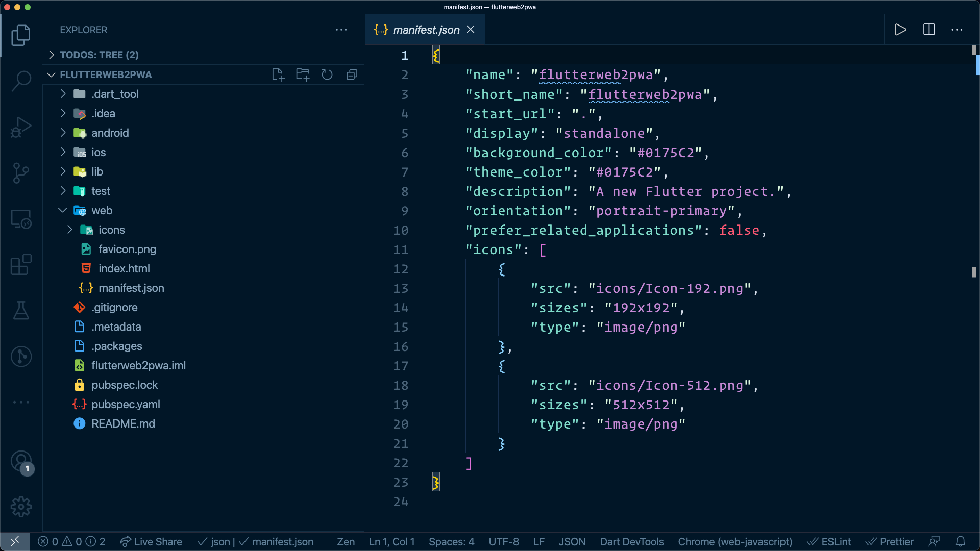Open the Search view in activity bar

click(x=21, y=81)
